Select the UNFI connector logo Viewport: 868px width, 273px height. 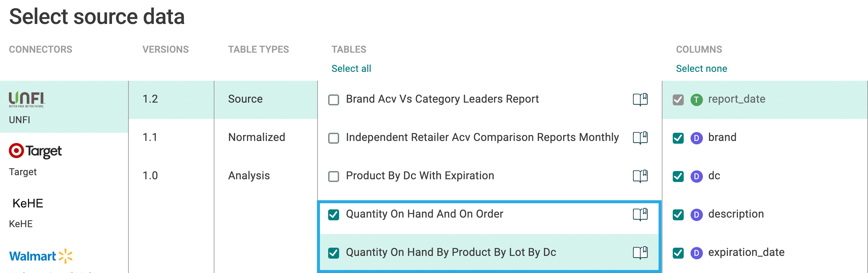[x=27, y=100]
